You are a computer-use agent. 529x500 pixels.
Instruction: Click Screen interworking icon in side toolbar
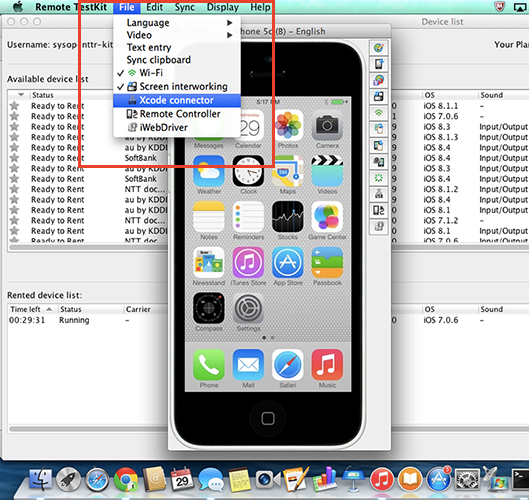(x=379, y=96)
